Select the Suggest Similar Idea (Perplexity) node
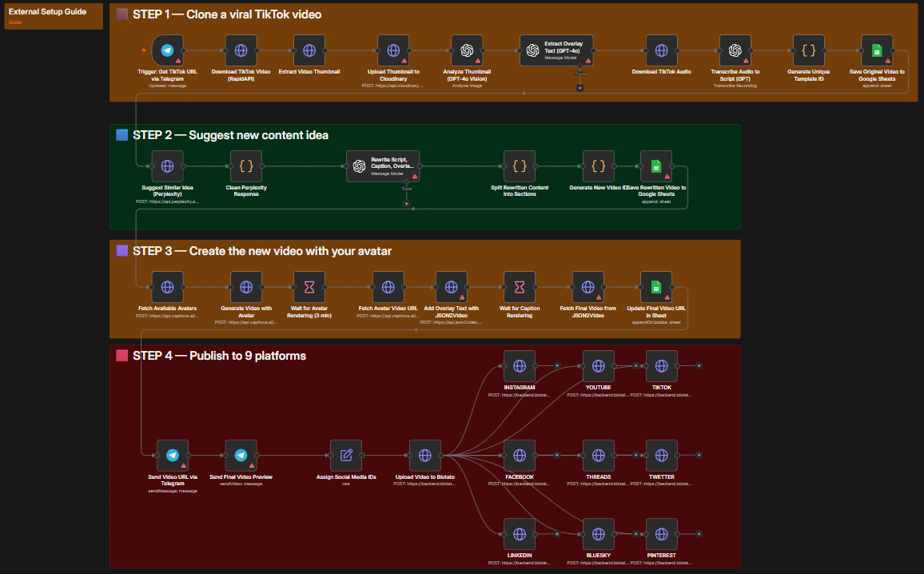 167,166
